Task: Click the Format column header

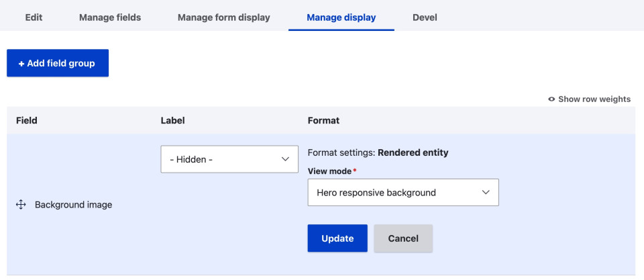Action: 323,120
